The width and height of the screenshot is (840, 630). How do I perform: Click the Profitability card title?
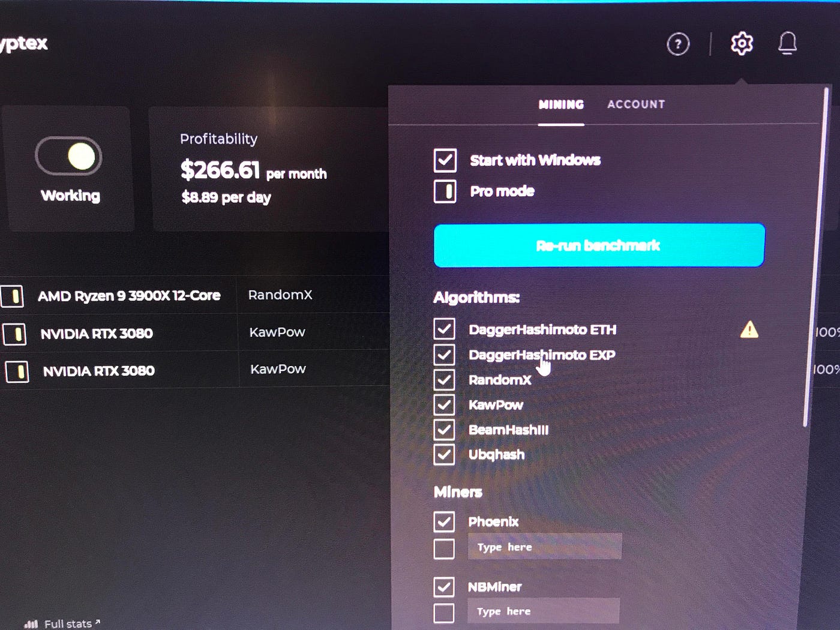(218, 139)
